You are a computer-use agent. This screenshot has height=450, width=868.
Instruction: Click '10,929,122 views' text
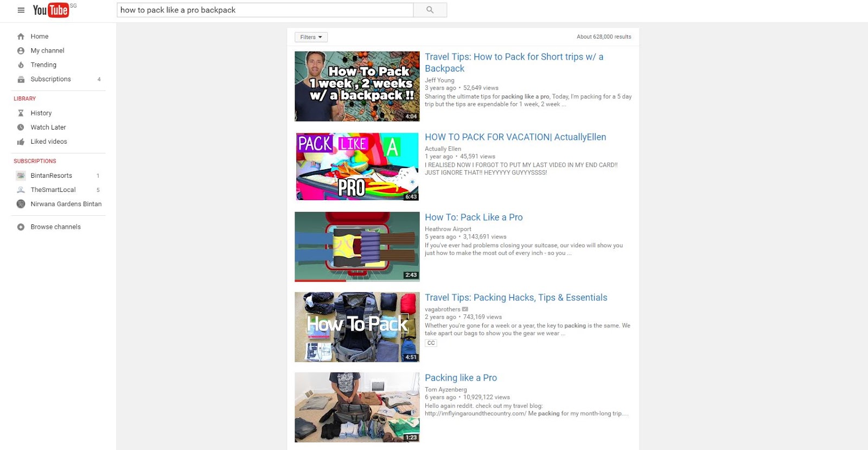click(x=487, y=397)
